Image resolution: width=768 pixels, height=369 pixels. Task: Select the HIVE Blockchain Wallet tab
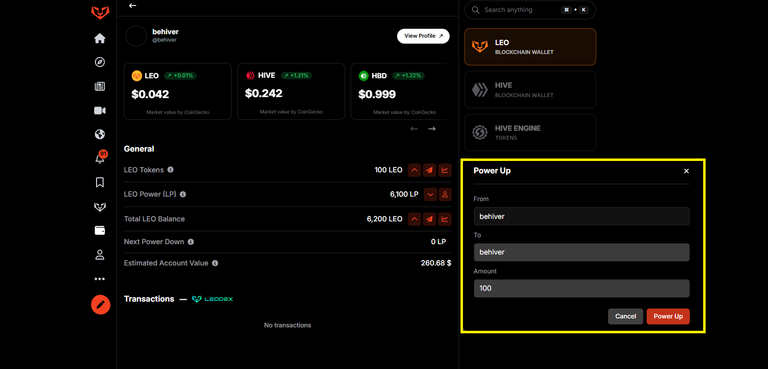click(530, 90)
